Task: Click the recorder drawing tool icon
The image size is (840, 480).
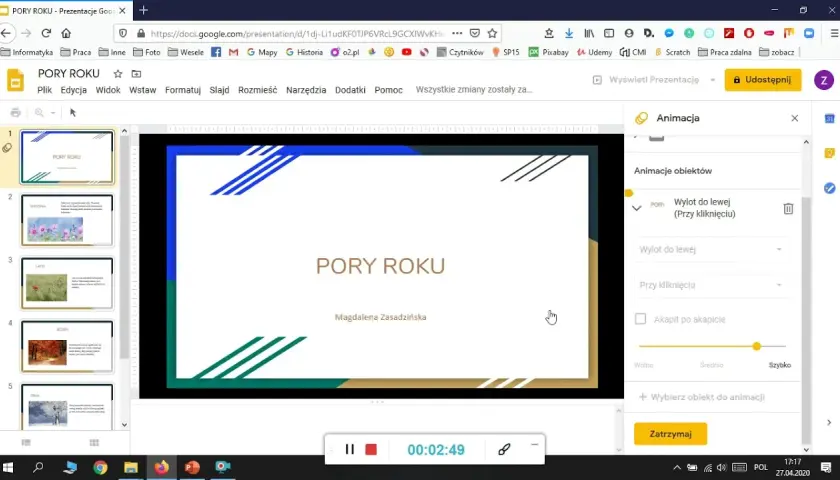Action: click(504, 449)
